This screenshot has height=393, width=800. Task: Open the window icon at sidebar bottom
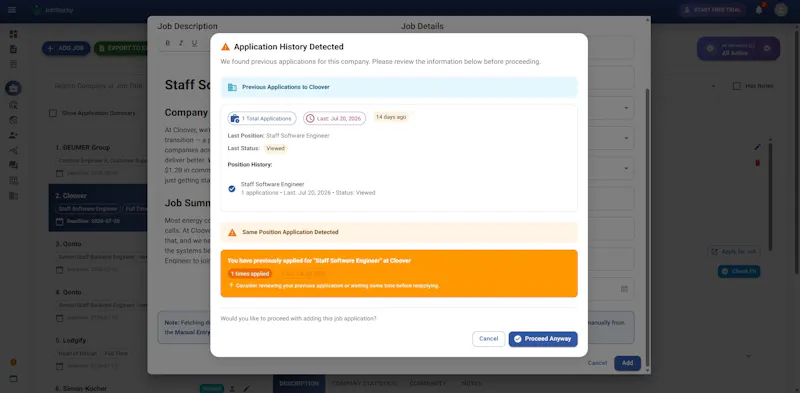(x=14, y=379)
